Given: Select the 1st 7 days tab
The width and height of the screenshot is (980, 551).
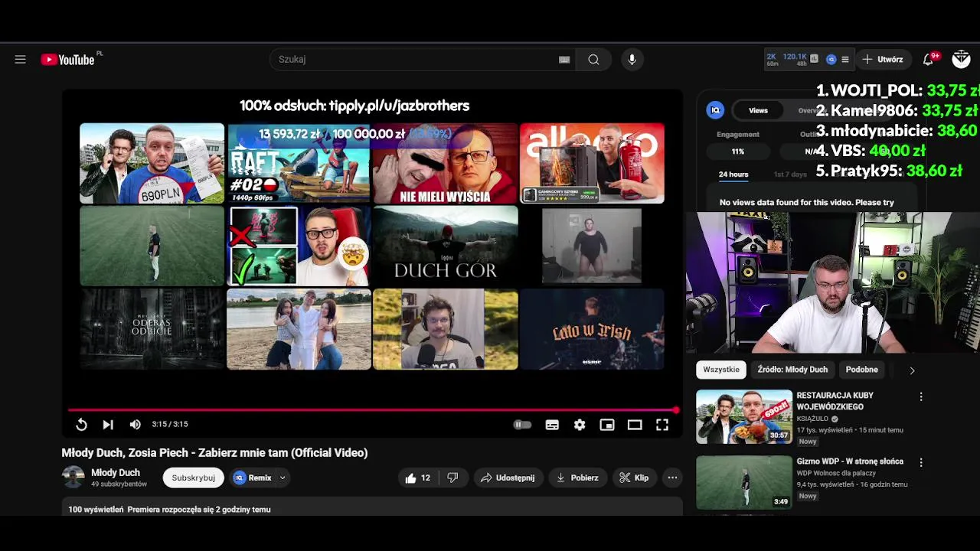Looking at the screenshot, I should (x=790, y=174).
